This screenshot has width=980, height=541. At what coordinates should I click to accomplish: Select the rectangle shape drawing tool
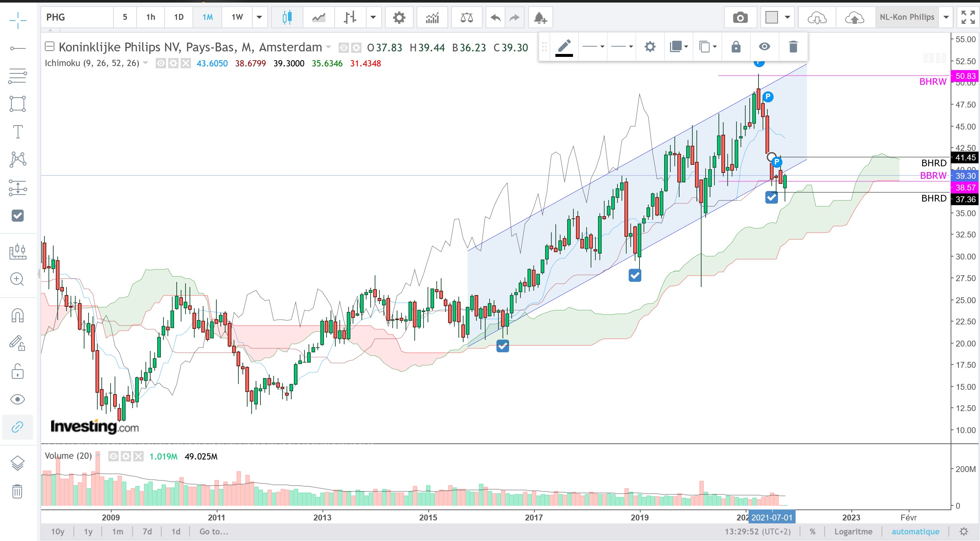[x=18, y=104]
